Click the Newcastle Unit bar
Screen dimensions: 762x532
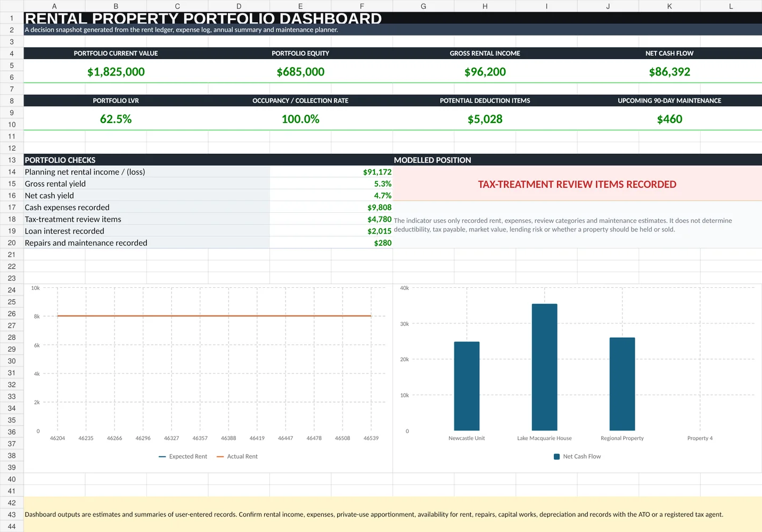tap(466, 386)
